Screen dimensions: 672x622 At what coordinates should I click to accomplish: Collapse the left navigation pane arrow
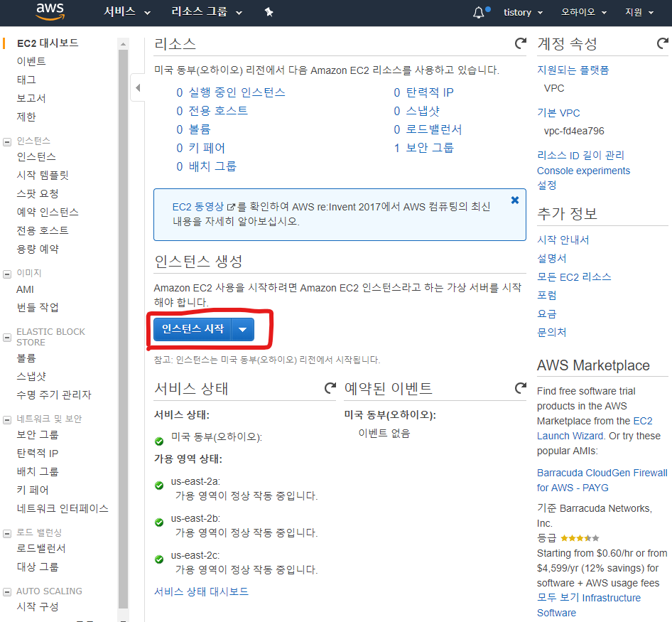pos(138,87)
